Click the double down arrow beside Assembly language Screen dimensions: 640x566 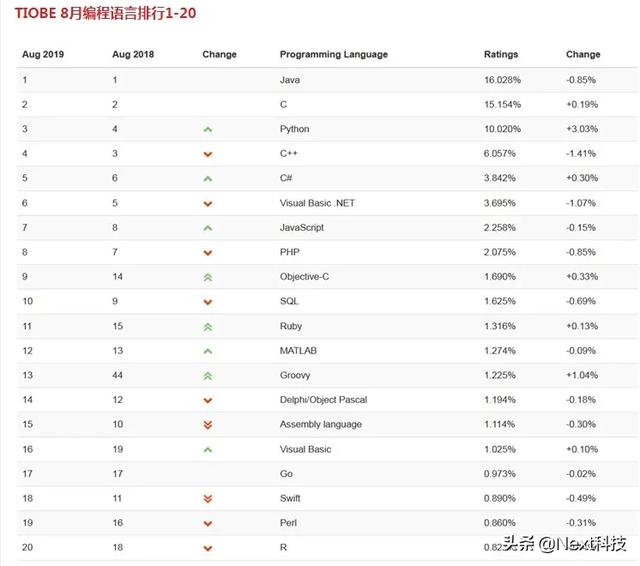[x=208, y=425]
